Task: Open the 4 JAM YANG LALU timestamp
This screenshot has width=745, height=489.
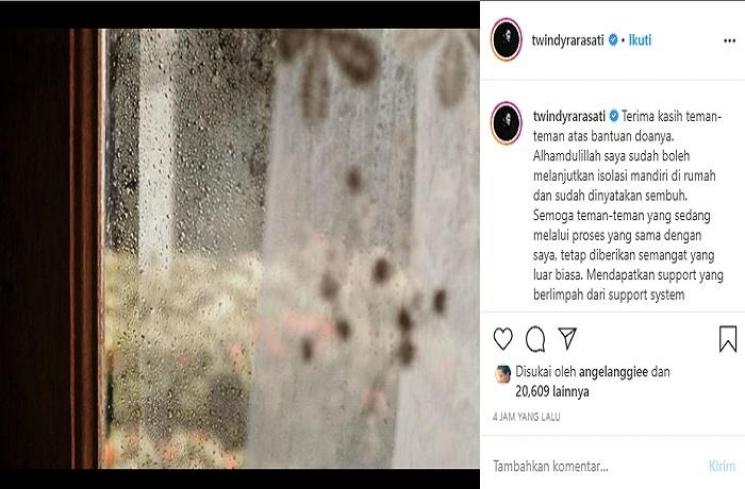Action: pos(526,417)
